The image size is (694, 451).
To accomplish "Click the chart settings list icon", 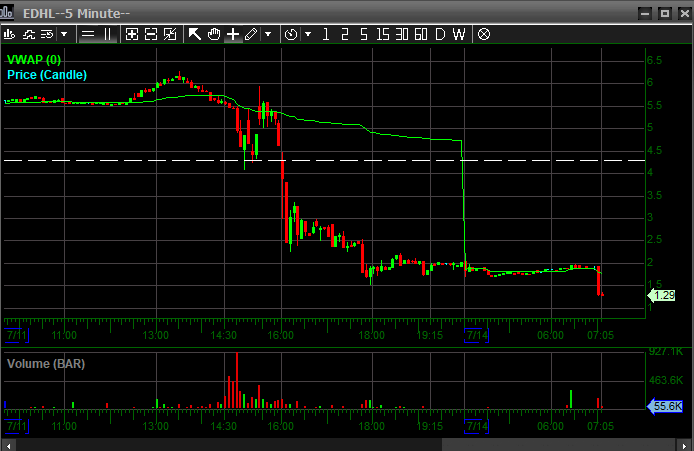I will point(47,34).
